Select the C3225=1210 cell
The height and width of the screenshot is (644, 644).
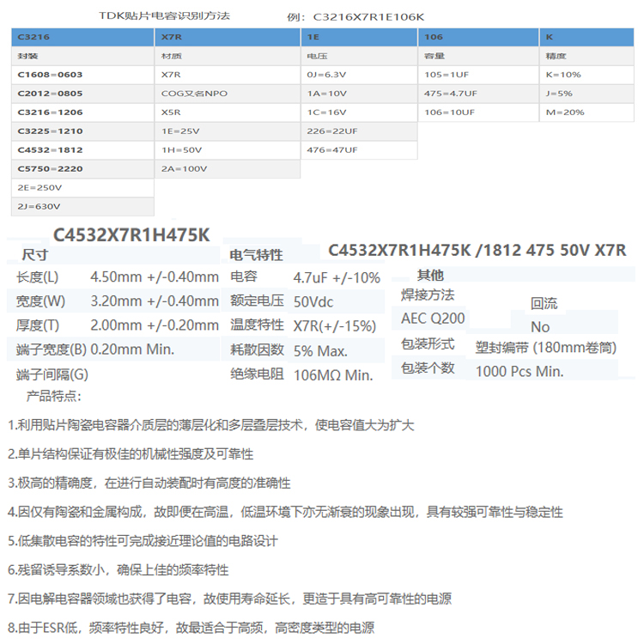pos(82,131)
